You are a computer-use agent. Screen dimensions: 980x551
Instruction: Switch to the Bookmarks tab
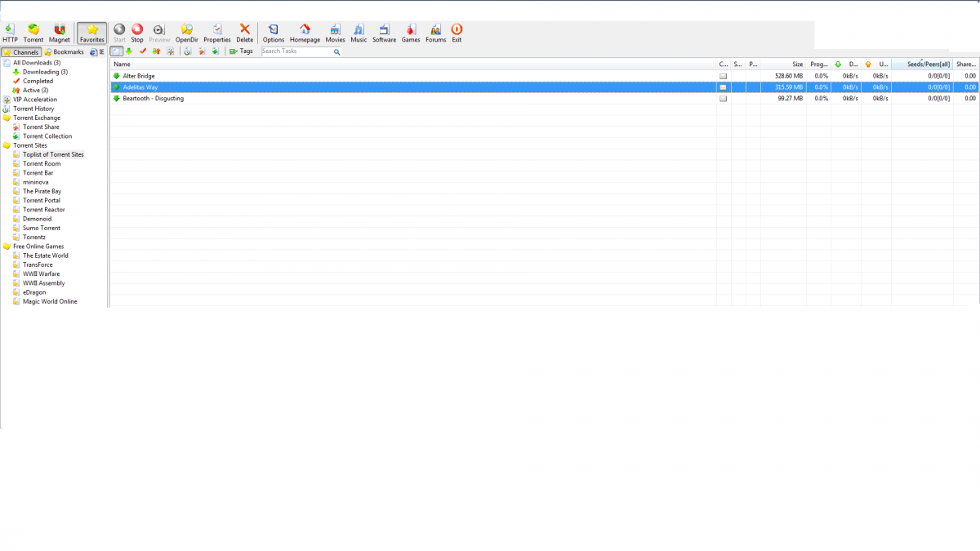tap(65, 52)
